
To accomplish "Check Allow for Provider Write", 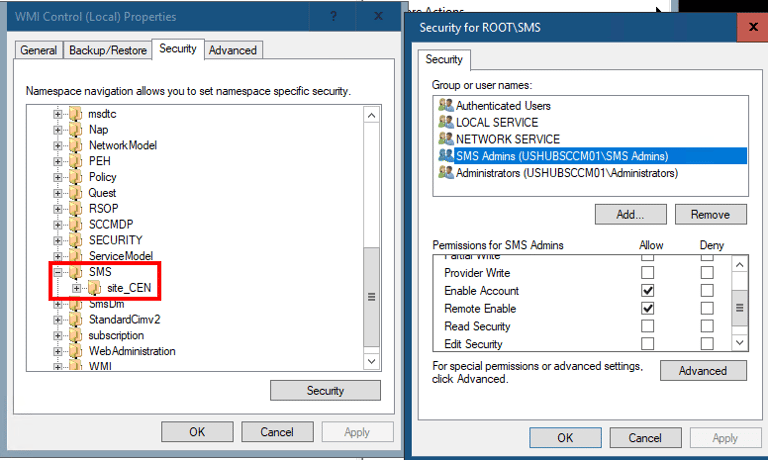I will click(x=648, y=272).
